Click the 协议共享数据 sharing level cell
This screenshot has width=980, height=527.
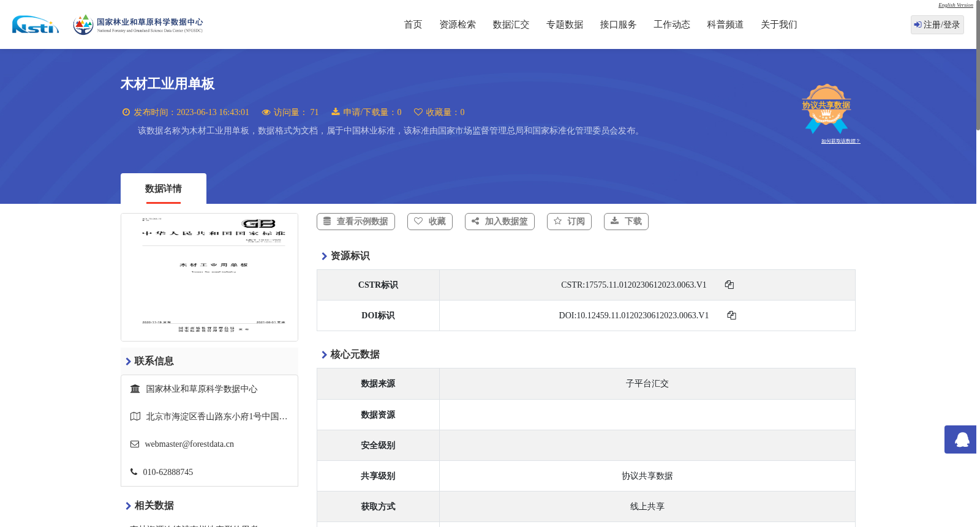647,476
